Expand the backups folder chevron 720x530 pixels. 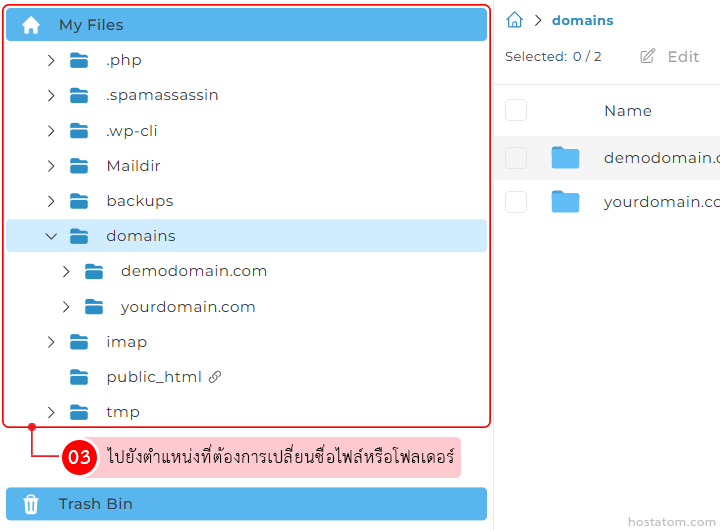coord(51,201)
